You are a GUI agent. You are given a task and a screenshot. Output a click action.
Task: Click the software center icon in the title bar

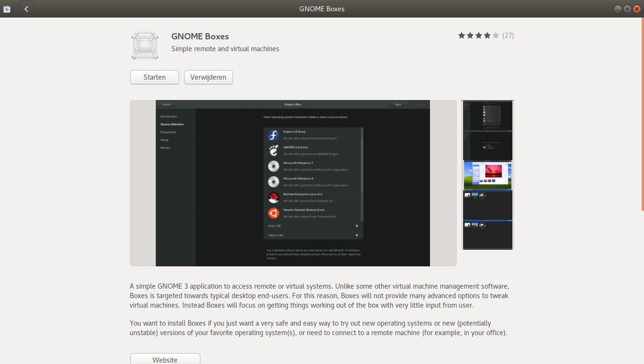click(7, 9)
